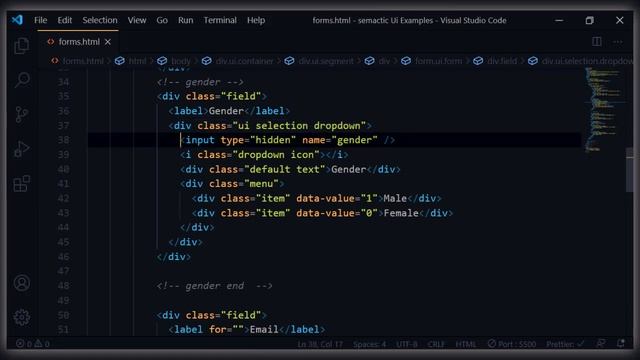Image resolution: width=640 pixels, height=360 pixels.
Task: Open the Extensions view
Action: click(x=22, y=184)
